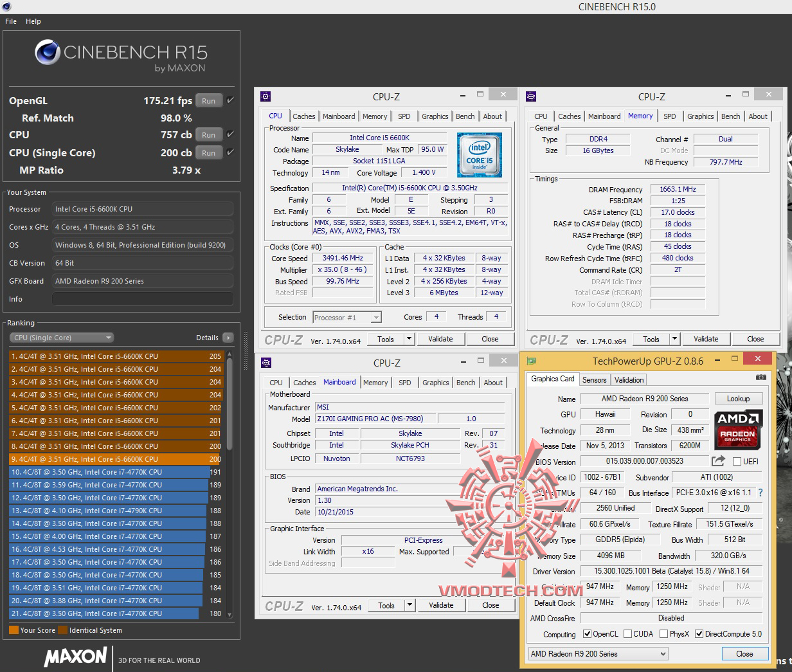Open the Sensors tab in GPU-Z
This screenshot has height=672, width=792.
(594, 380)
